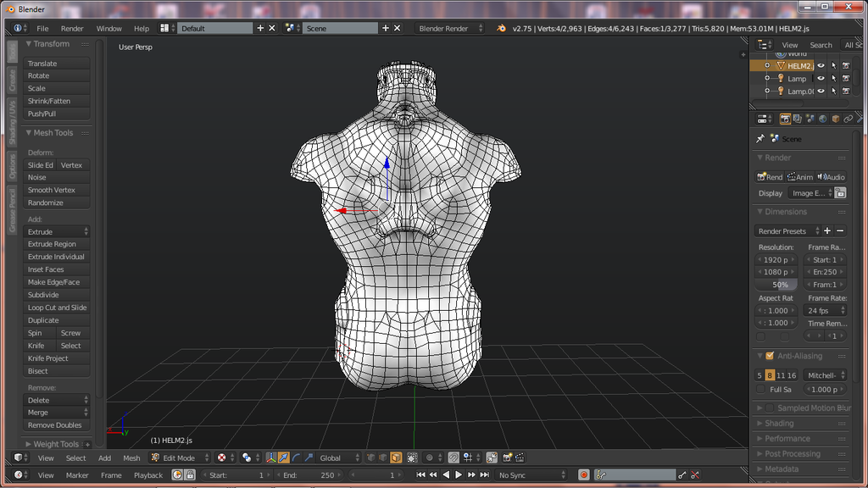Open the Render properties tab camera icon
The height and width of the screenshot is (488, 868).
click(x=785, y=119)
